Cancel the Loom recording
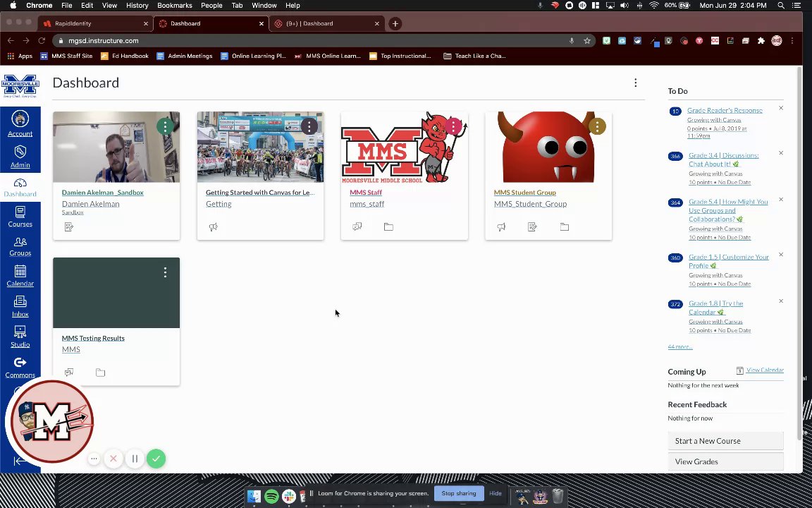The width and height of the screenshot is (812, 508). 113,458
